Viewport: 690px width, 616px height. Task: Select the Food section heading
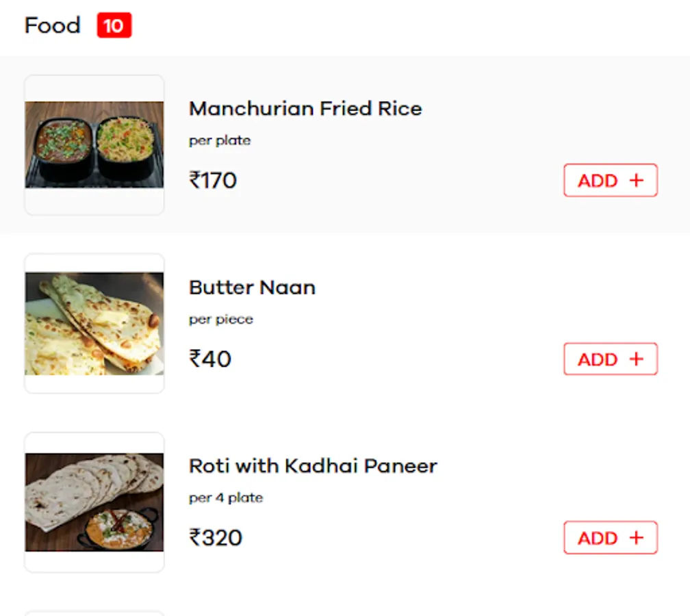(x=52, y=26)
